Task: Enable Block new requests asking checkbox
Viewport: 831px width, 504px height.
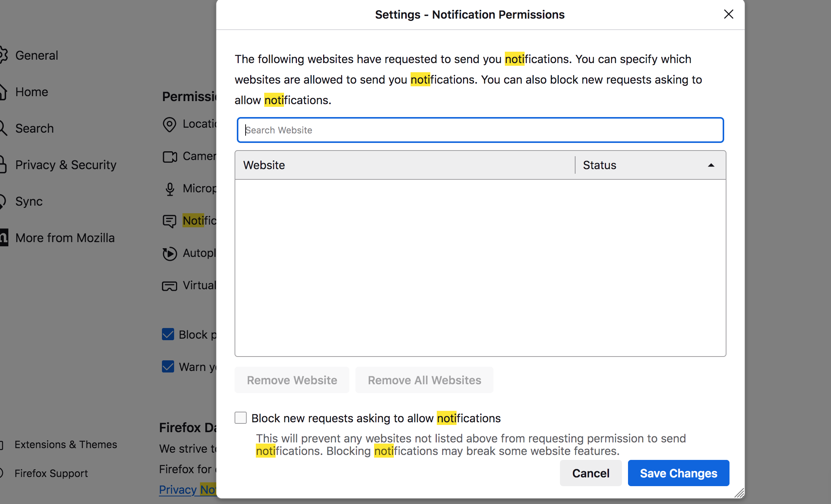Action: coord(241,418)
